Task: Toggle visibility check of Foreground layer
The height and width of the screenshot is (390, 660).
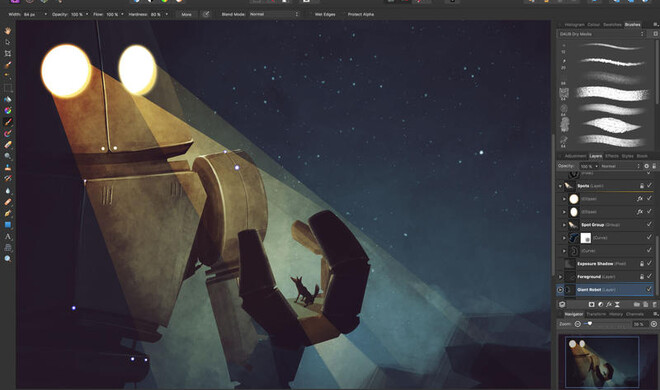Action: 649,276
